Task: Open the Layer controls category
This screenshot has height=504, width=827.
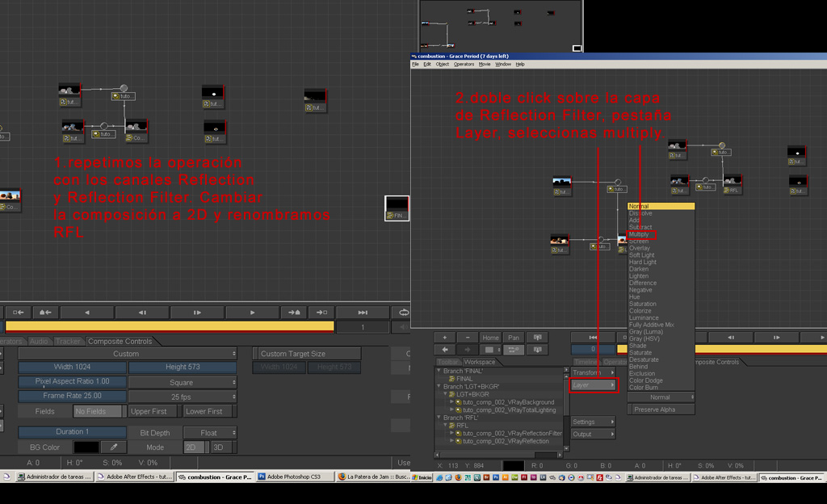Action: [594, 384]
